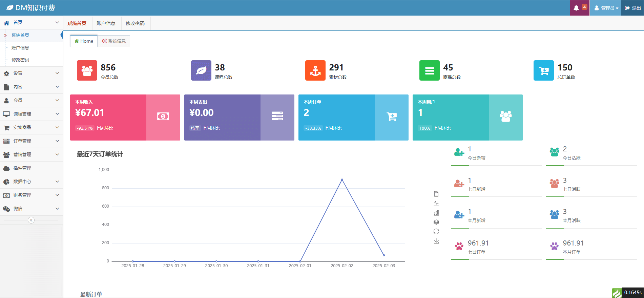Click the red members total icon

(87, 70)
